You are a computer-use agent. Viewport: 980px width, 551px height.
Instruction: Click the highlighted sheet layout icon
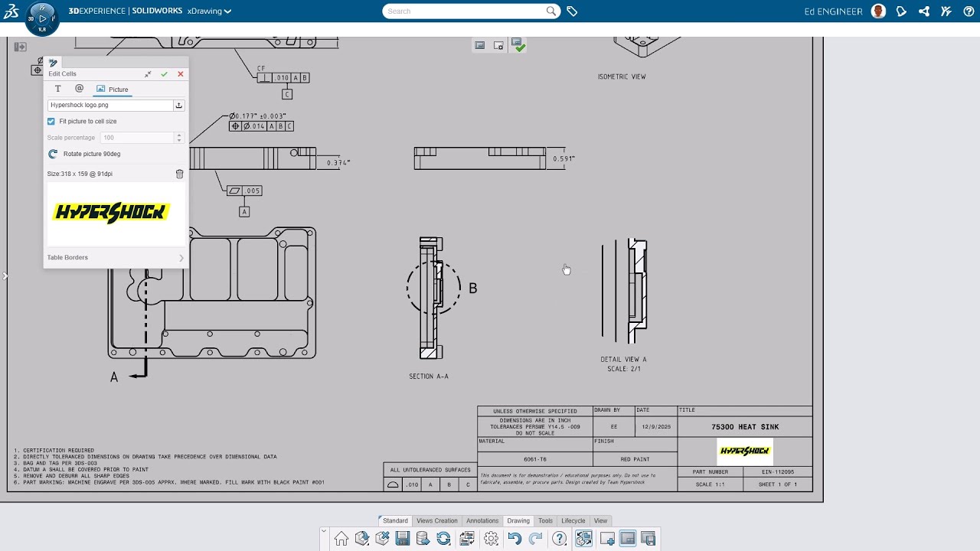pos(627,539)
